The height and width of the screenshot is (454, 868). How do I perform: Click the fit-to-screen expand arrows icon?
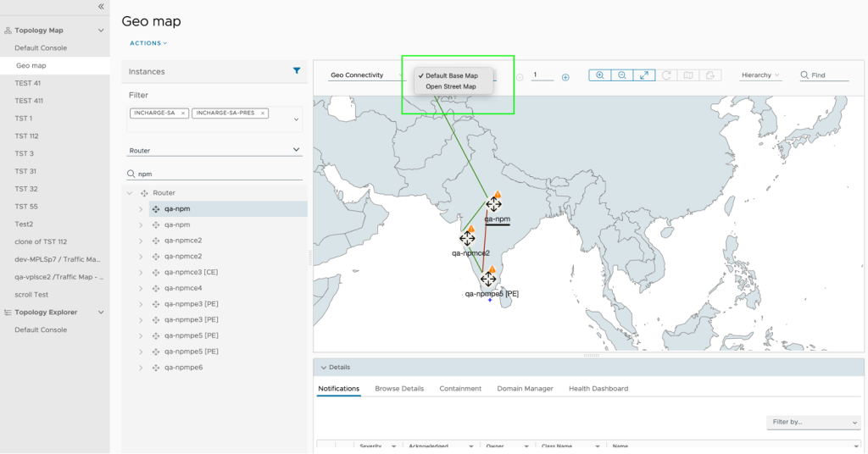(644, 75)
